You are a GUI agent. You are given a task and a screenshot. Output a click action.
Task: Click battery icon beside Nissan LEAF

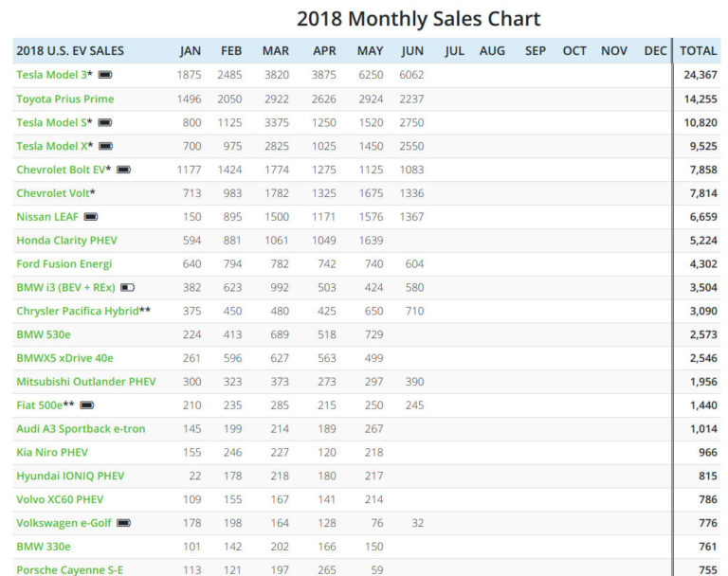[x=91, y=217]
